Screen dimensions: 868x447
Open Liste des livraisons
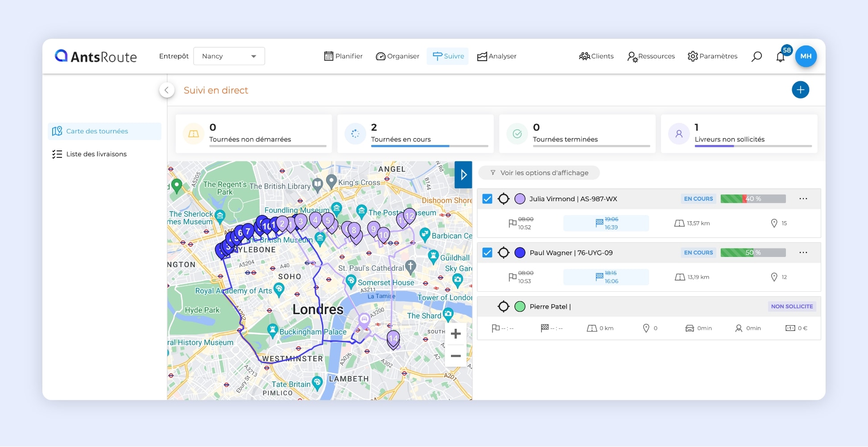tap(96, 154)
